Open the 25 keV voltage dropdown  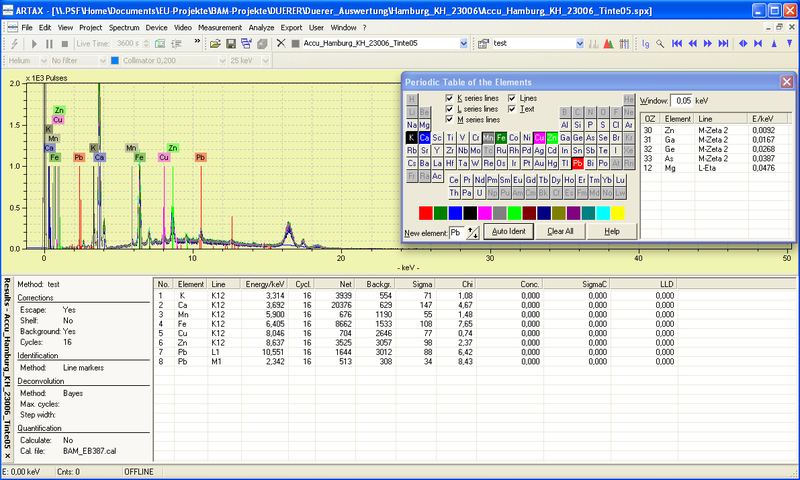(265, 61)
